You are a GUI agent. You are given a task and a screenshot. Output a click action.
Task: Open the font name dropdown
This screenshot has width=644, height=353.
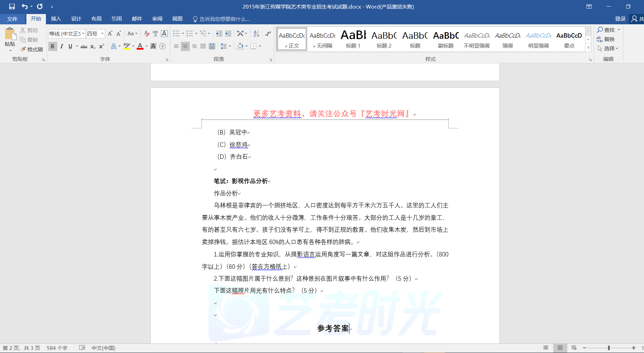(83, 34)
